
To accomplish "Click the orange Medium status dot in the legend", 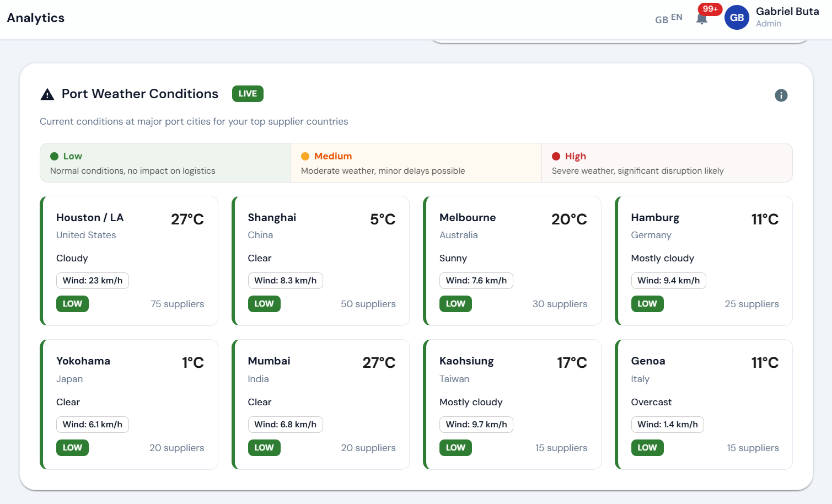I will [304, 156].
